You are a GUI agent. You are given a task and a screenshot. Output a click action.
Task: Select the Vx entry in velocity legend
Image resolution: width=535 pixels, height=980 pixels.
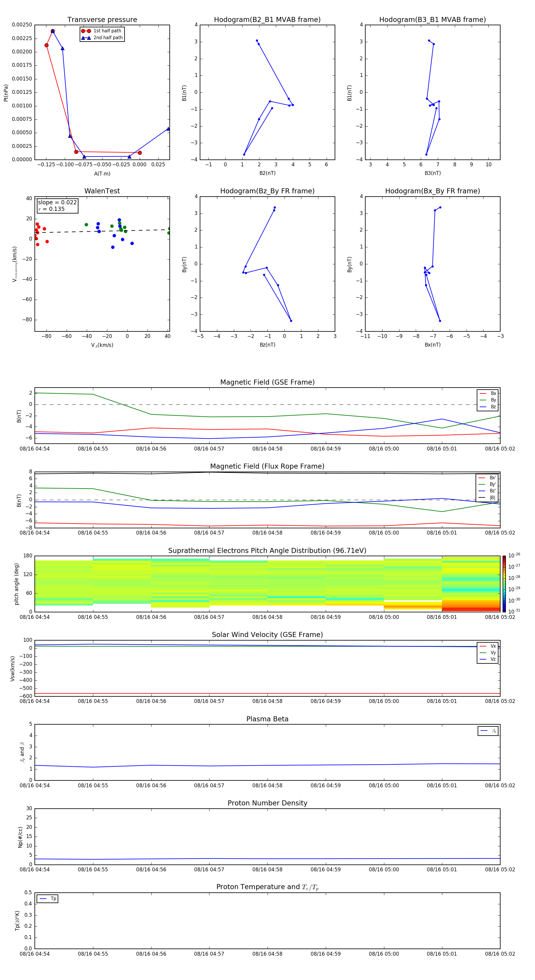point(488,646)
